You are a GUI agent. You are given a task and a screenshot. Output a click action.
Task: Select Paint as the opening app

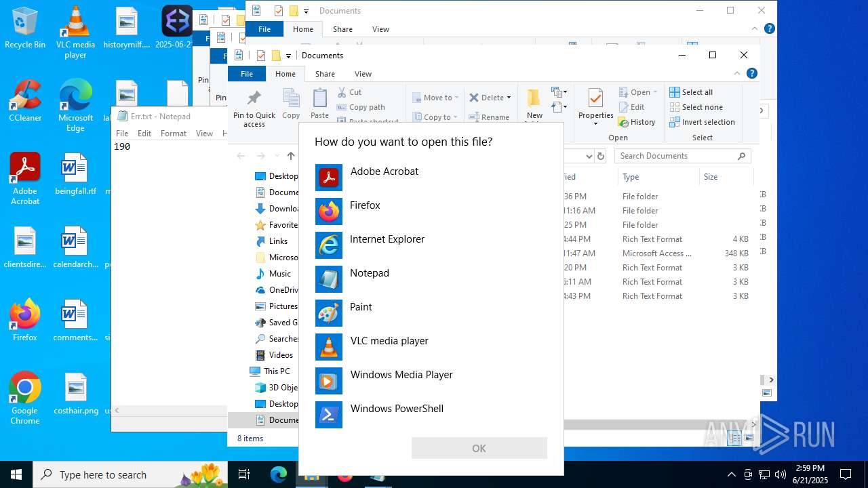tap(431, 313)
